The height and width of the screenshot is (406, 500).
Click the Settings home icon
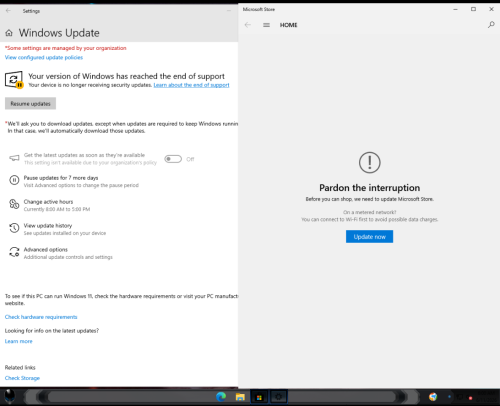(9, 33)
